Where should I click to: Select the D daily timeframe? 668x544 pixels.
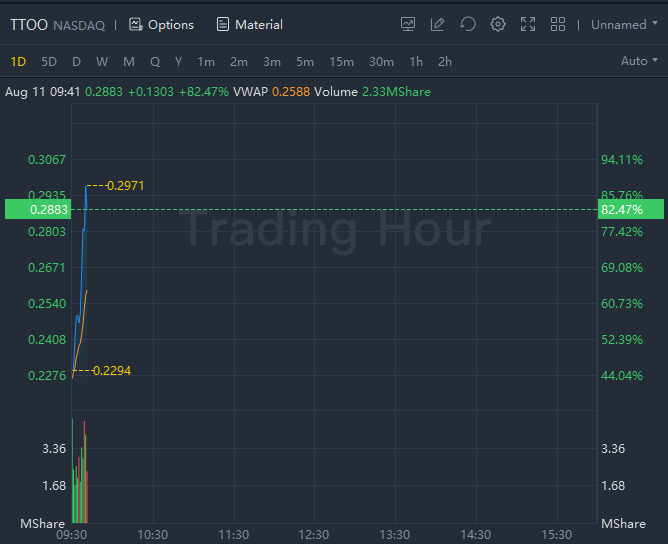coord(76,62)
